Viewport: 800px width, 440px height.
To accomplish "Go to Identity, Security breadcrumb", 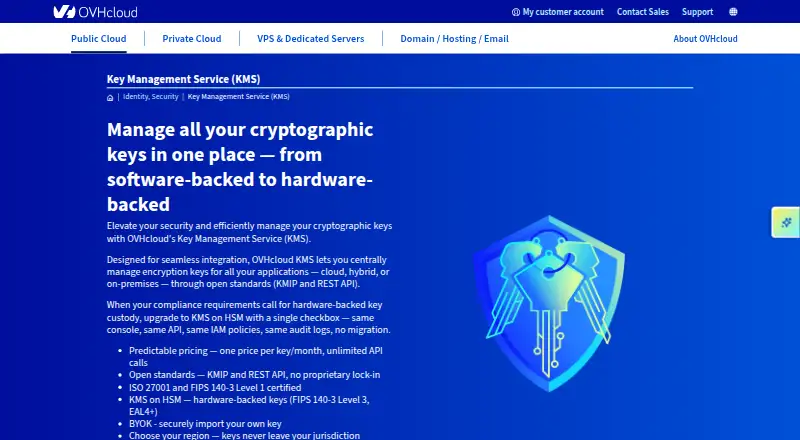I will pos(151,96).
